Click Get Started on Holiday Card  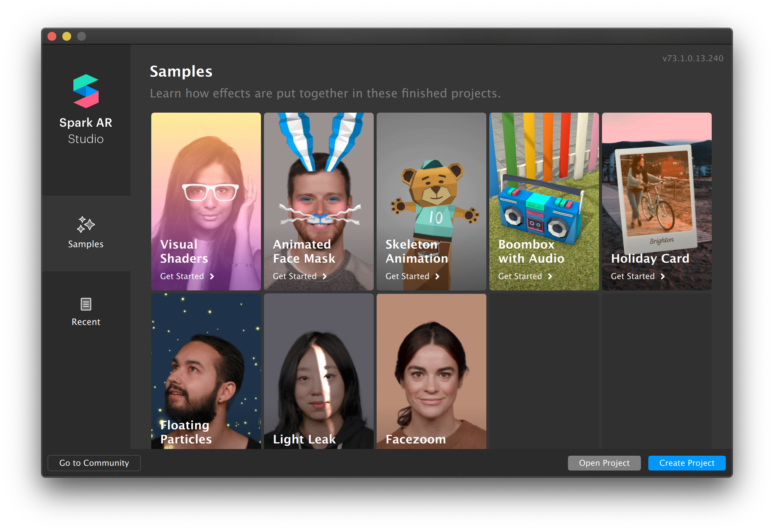coord(632,276)
